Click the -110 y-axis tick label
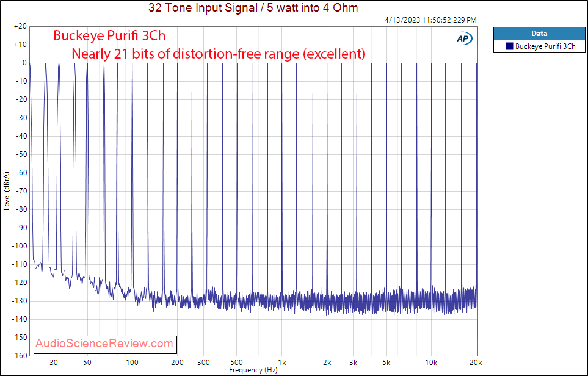This screenshot has width=588, height=376. point(20,264)
